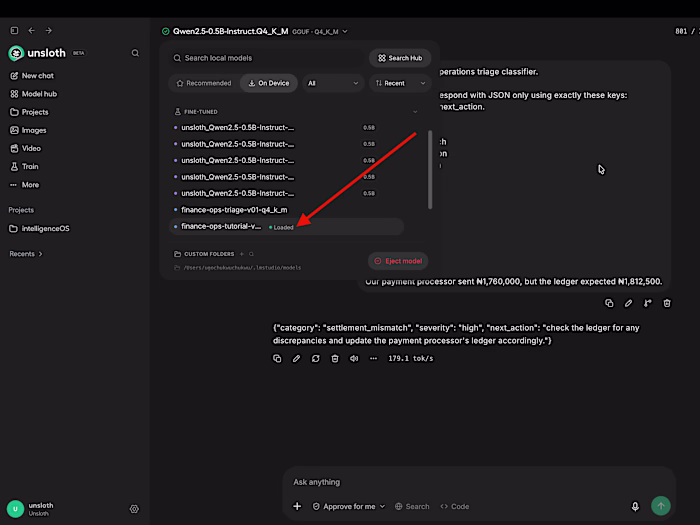
Task: Delete the user message
Action: pos(667,304)
